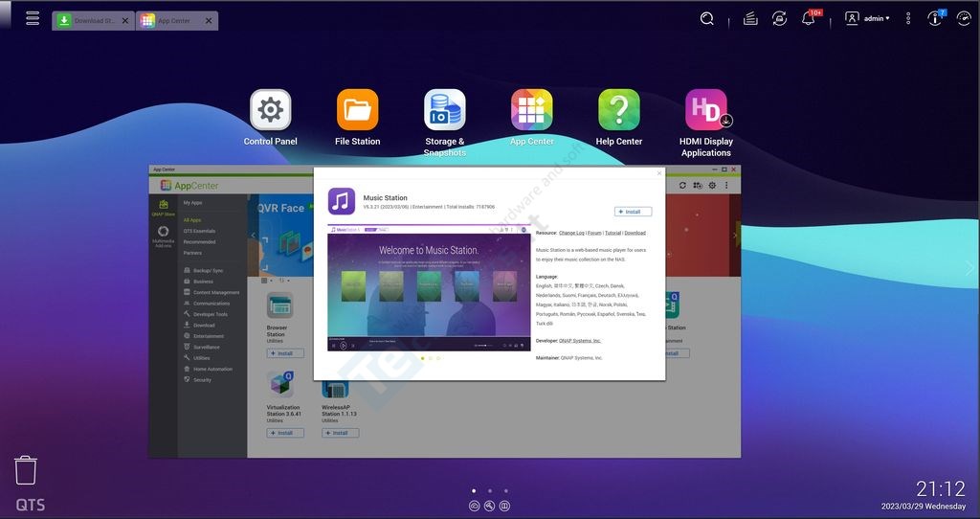
Task: Open the dashboard gauge icon
Action: coord(965,19)
